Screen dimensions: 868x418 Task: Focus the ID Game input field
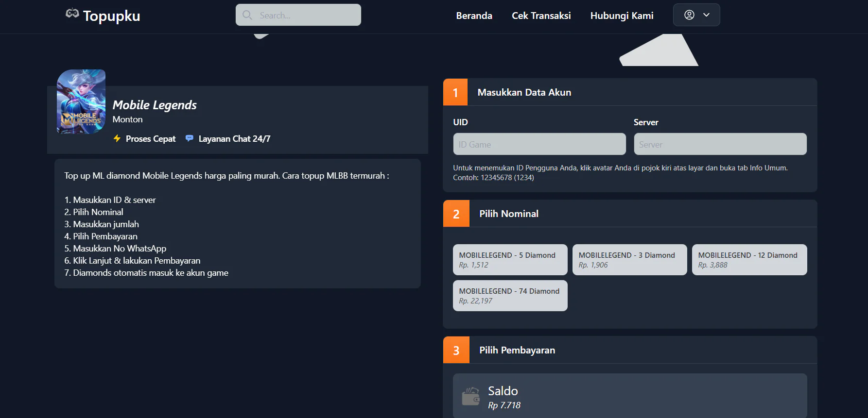(x=539, y=144)
